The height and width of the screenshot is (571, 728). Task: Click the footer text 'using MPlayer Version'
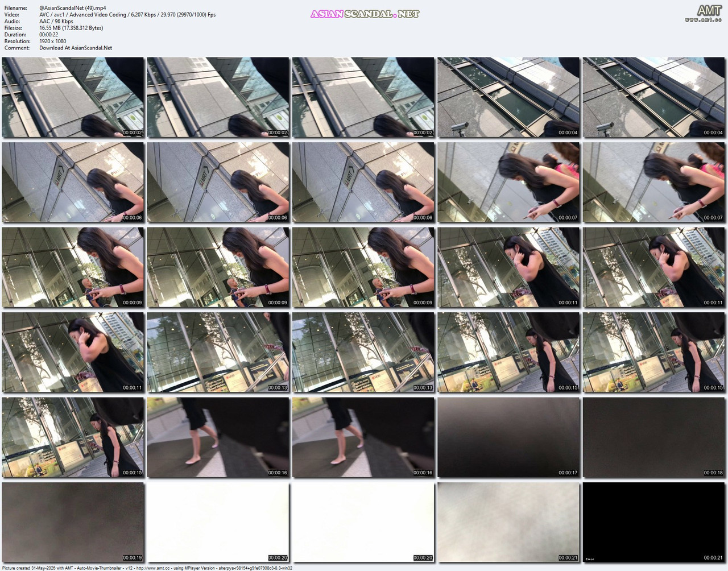tap(194, 568)
